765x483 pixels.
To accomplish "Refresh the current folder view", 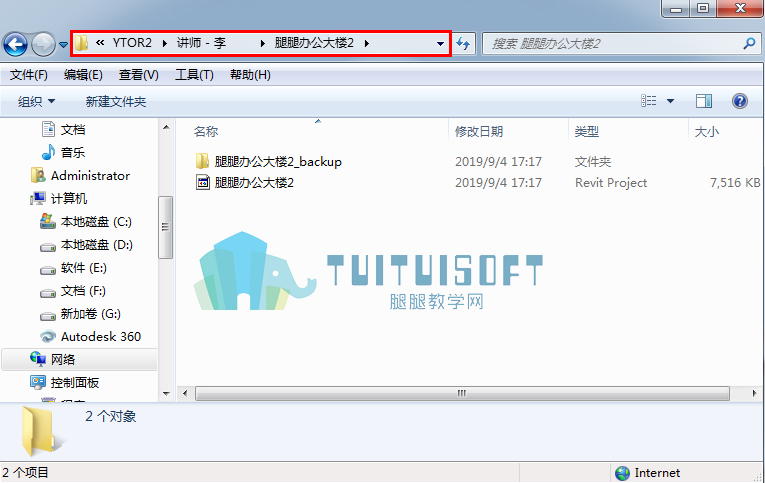I will [463, 44].
